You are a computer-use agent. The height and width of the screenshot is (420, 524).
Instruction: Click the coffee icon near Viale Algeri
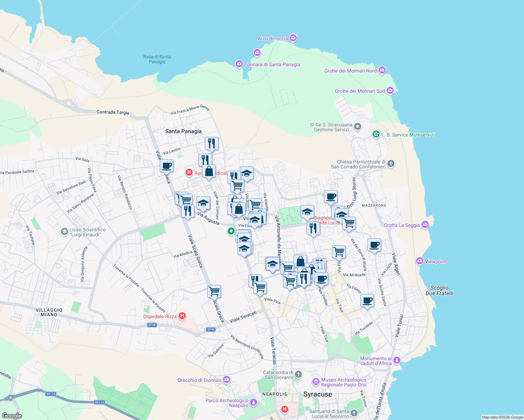[374, 245]
